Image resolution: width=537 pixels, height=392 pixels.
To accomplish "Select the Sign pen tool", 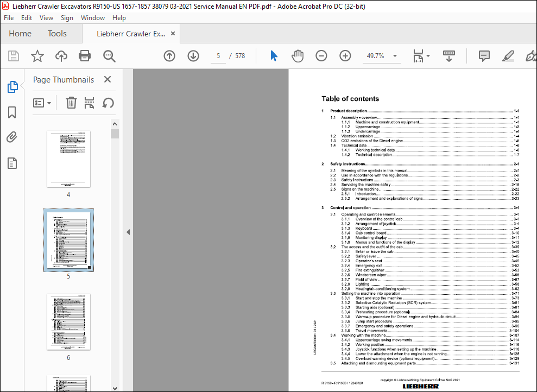I will (531, 56).
